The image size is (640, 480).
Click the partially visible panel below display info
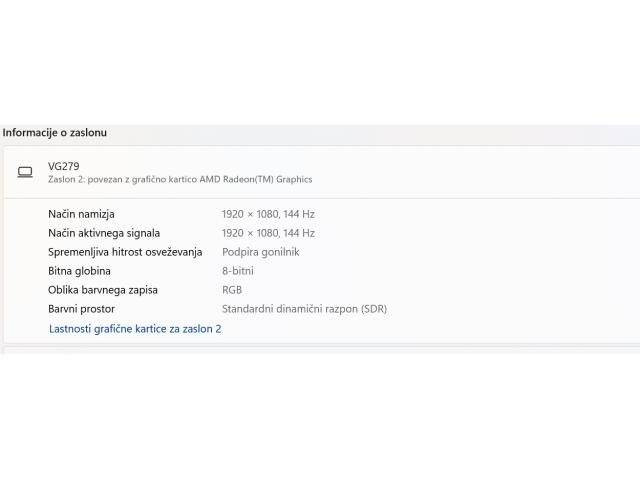point(320,350)
